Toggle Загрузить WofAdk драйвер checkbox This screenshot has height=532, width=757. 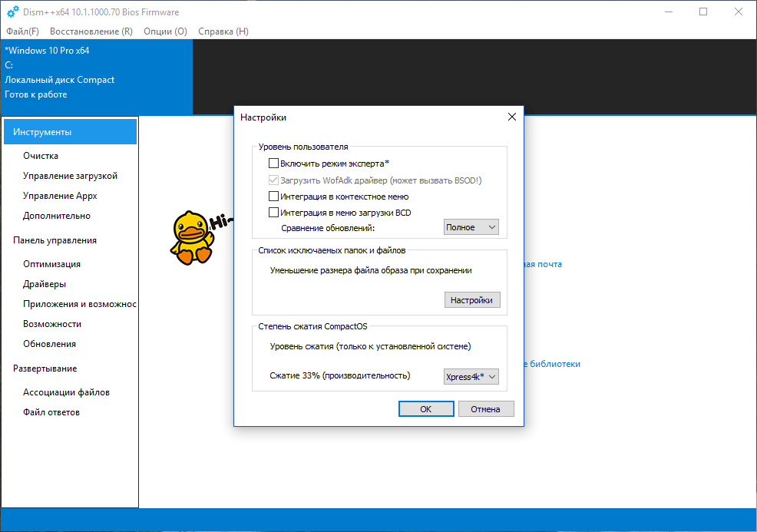click(x=273, y=180)
